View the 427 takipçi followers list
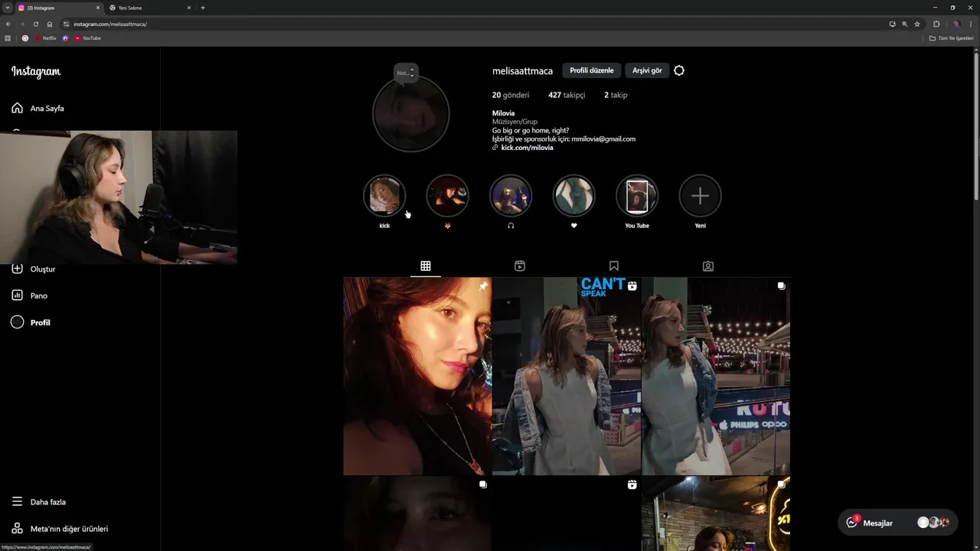 (567, 95)
